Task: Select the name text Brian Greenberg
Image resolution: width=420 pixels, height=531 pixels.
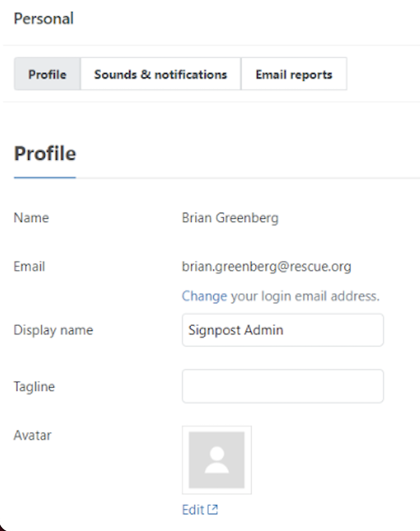Action: pyautogui.click(x=229, y=217)
